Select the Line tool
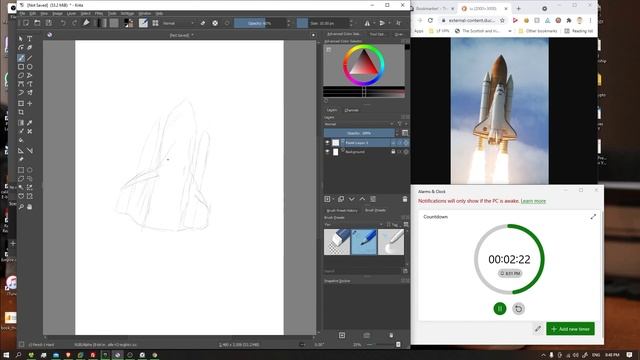Screen dimensions: 640x360 click(x=30, y=58)
